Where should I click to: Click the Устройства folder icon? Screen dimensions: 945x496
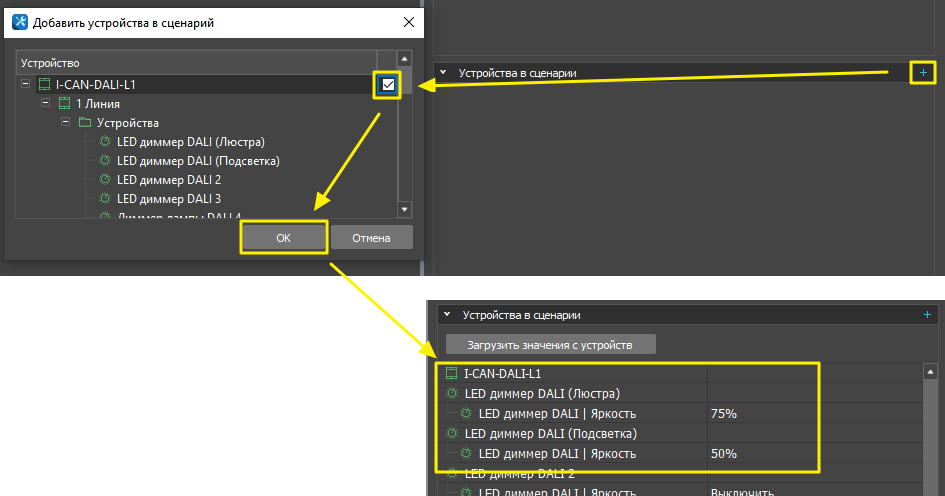pos(84,123)
